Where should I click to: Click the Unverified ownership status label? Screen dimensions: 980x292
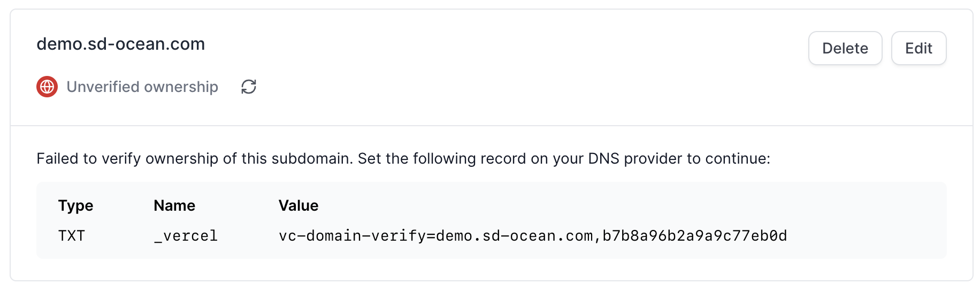(142, 87)
